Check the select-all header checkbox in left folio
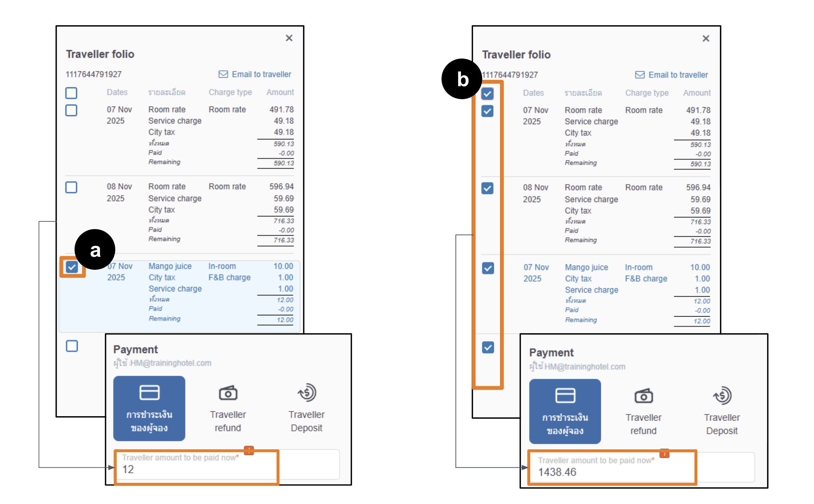 (71, 93)
